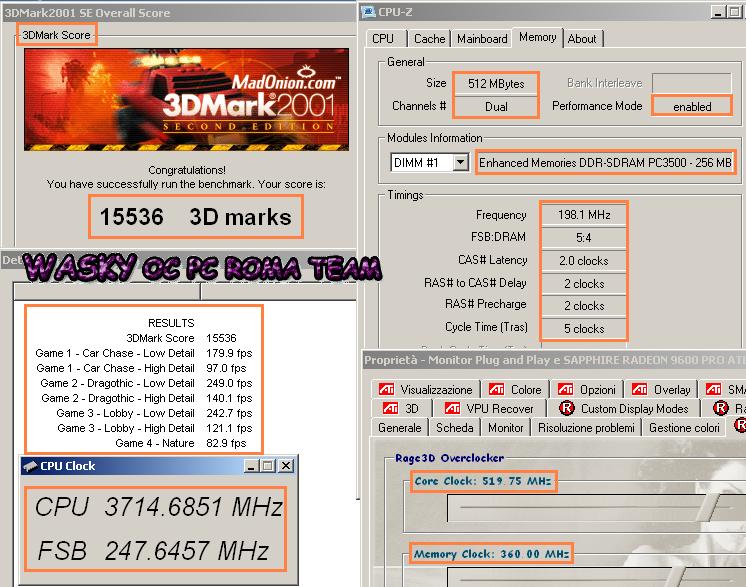Screen dimensions: 746x587
Task: Open the Custom Display Modes tab
Action: point(624,409)
